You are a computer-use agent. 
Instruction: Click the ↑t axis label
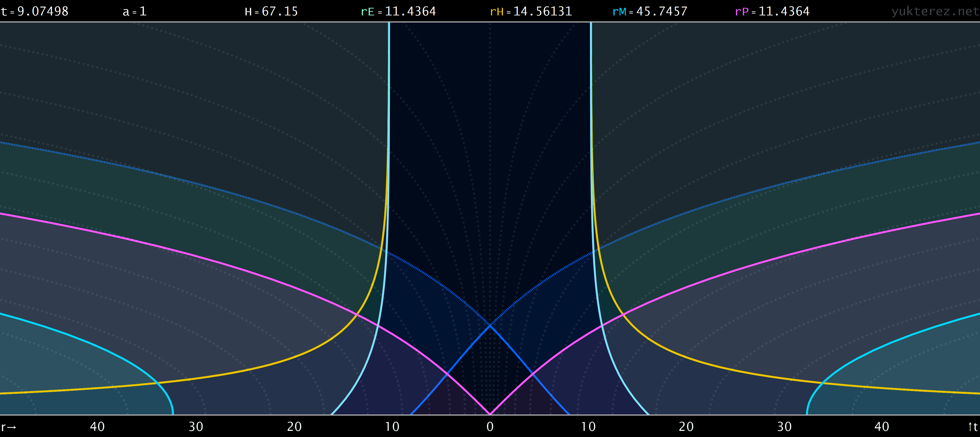[973, 427]
